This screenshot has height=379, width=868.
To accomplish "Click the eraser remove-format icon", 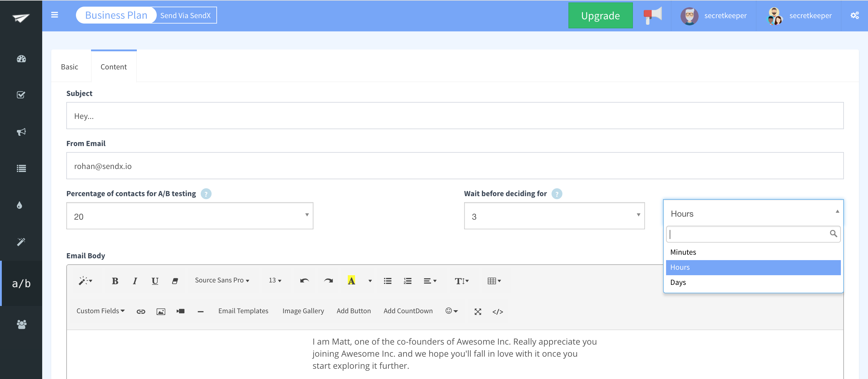I will tap(175, 281).
